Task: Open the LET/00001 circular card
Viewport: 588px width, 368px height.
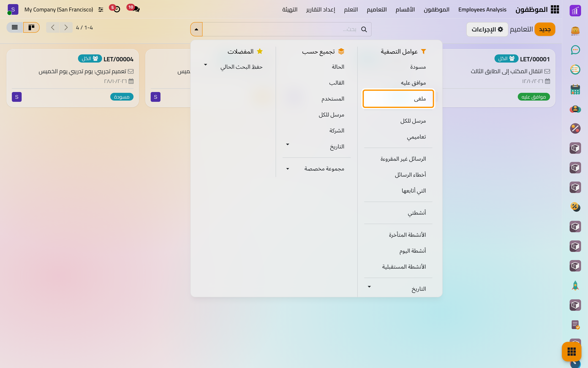Action: click(499, 78)
